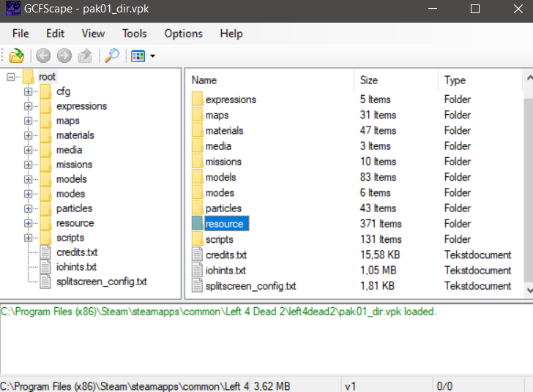Select models folder icon in file list
This screenshot has height=392, width=533.
click(x=197, y=177)
